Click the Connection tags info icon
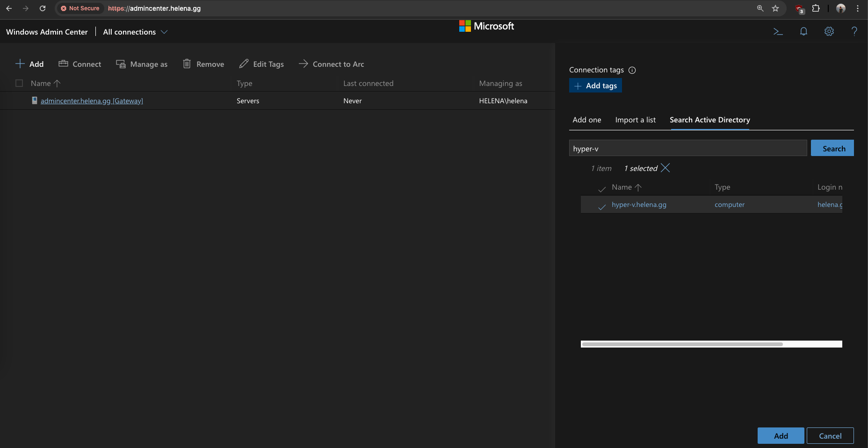868x448 pixels. [632, 71]
